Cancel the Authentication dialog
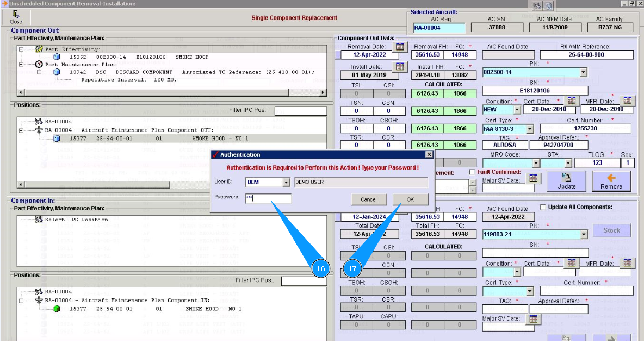The image size is (644, 344). [368, 199]
